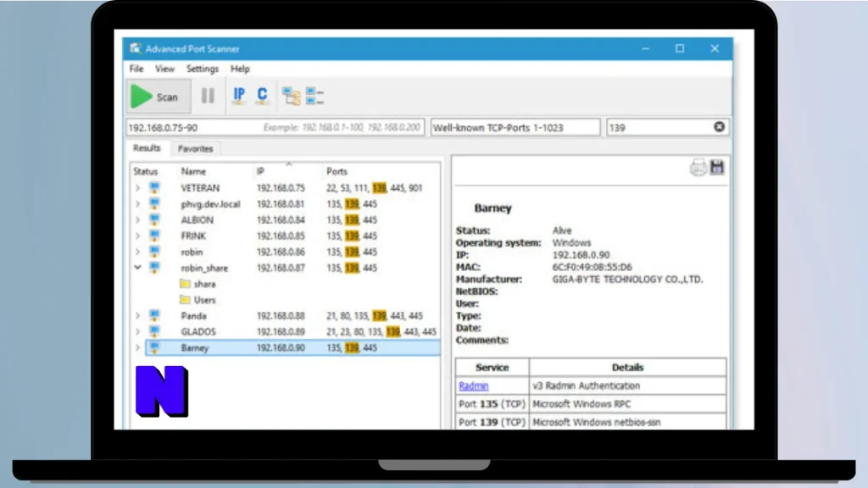Viewport: 868px width, 488px height.
Task: Pause the running scan
Action: 208,97
